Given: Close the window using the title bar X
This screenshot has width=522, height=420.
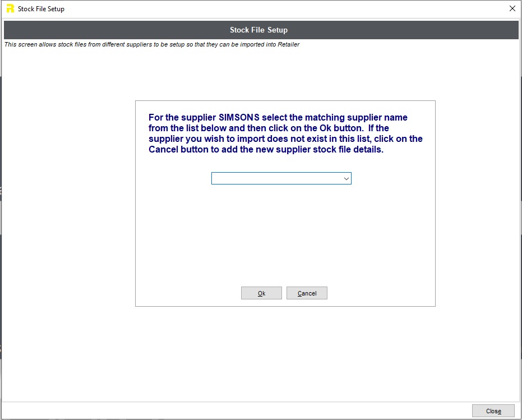Looking at the screenshot, I should coord(512,8).
